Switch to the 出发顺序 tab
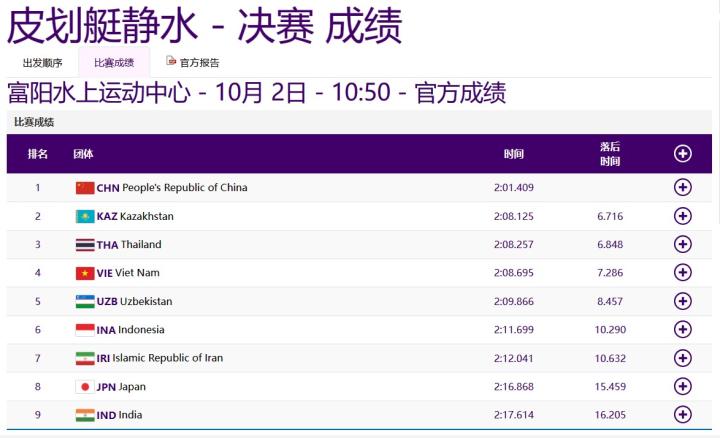The height and width of the screenshot is (438, 720). (x=42, y=62)
